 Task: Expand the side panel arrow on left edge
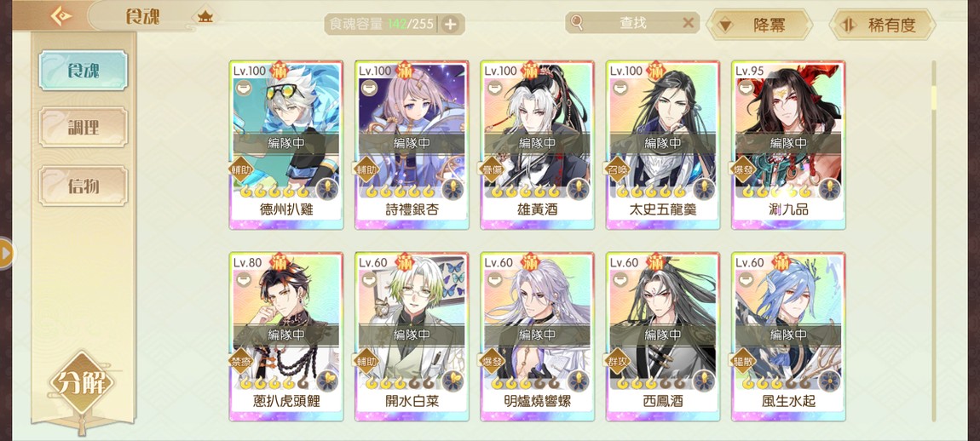6,253
